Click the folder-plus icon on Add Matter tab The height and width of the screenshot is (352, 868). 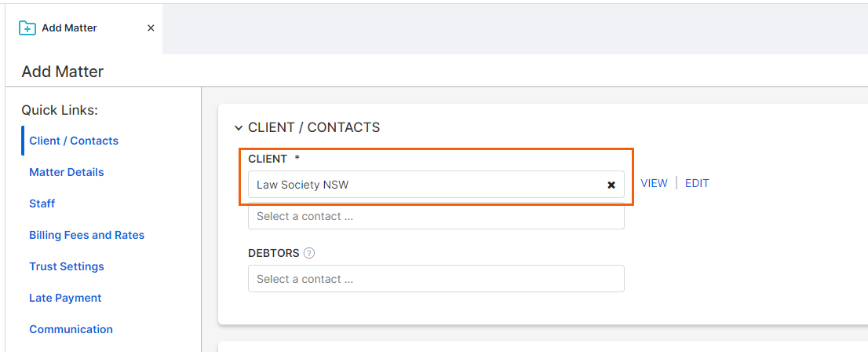pos(27,27)
